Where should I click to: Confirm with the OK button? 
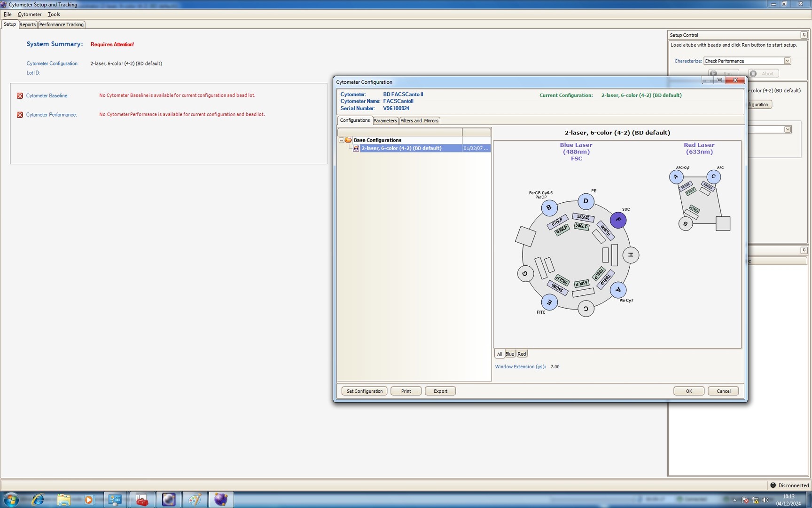tap(689, 391)
